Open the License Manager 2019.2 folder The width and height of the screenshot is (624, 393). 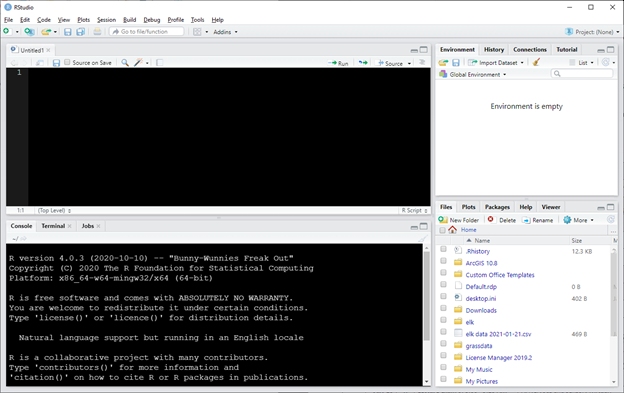[x=499, y=358]
